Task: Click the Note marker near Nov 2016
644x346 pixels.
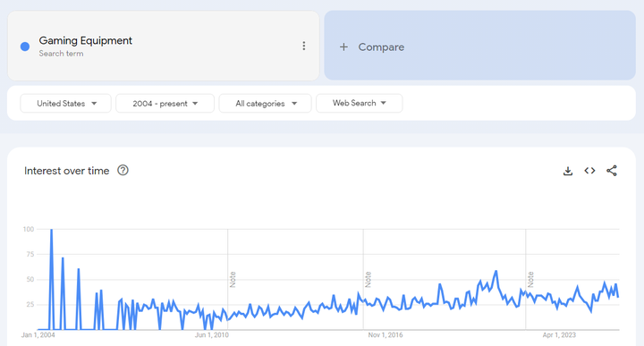Action: pos(368,280)
